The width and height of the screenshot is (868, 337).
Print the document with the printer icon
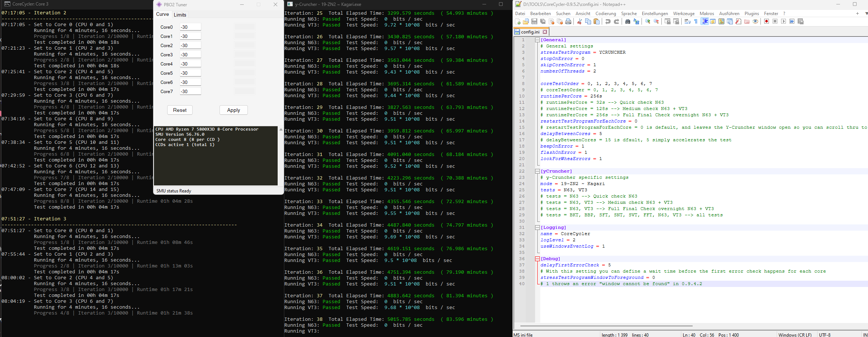pyautogui.click(x=568, y=21)
